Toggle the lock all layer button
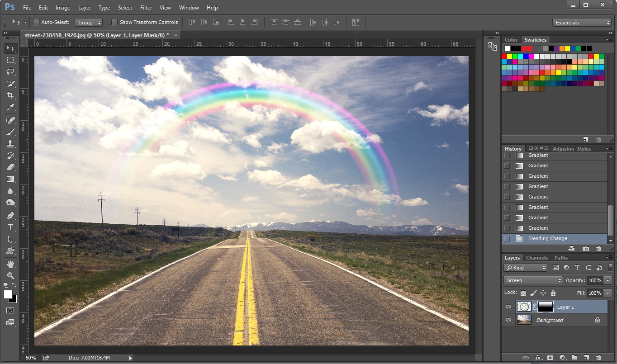 pyautogui.click(x=553, y=293)
